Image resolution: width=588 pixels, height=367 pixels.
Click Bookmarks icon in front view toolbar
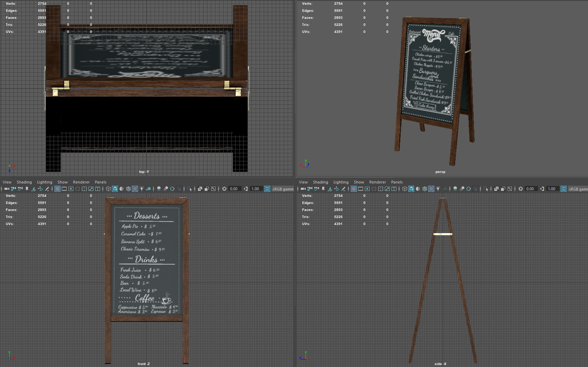tap(27, 189)
